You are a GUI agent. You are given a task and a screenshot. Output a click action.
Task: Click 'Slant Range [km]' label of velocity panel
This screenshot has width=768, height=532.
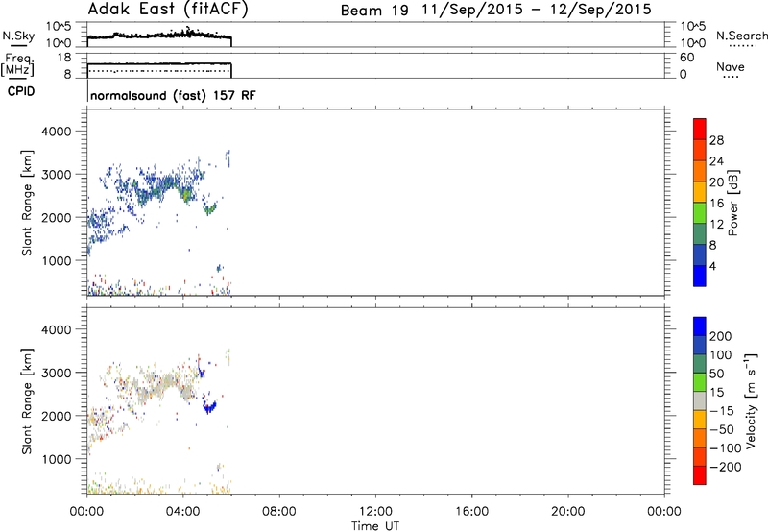pyautogui.click(x=27, y=400)
